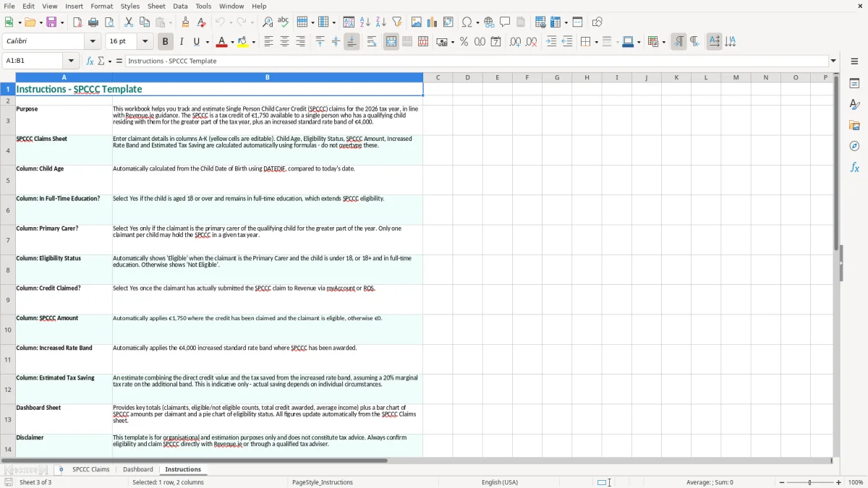This screenshot has height=488, width=868.
Task: Click PageStyle_Instructions in status bar
Action: pos(323,482)
